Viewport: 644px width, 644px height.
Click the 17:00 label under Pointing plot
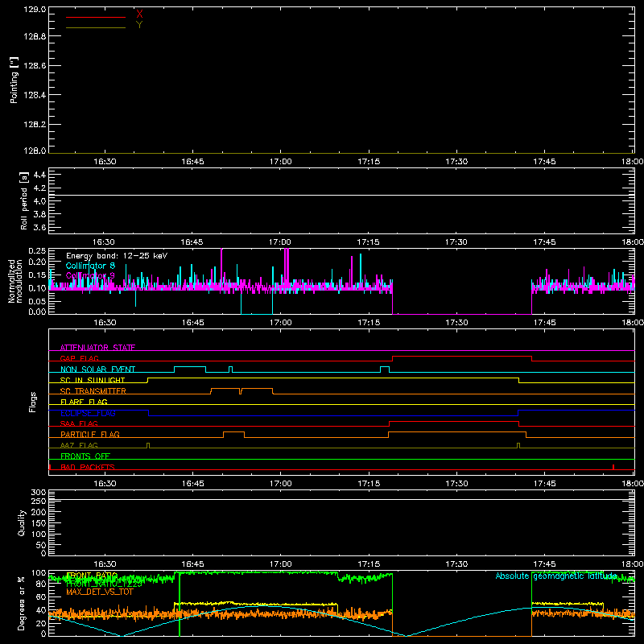[x=281, y=162]
